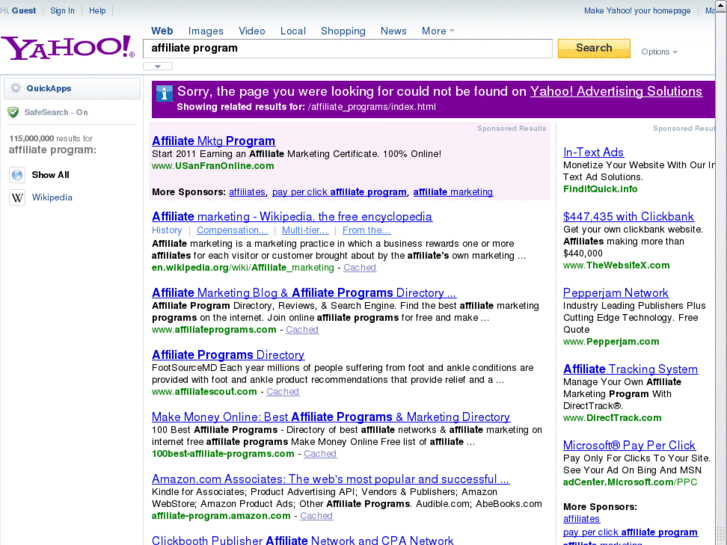Open the QuickApps panel button
The width and height of the screenshot is (727, 545).
pos(72,88)
